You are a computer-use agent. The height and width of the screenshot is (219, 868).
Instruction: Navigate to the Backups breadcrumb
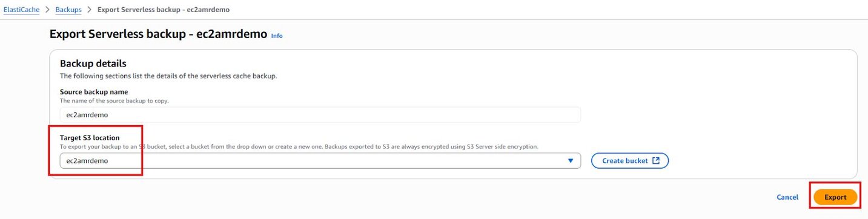(x=68, y=10)
